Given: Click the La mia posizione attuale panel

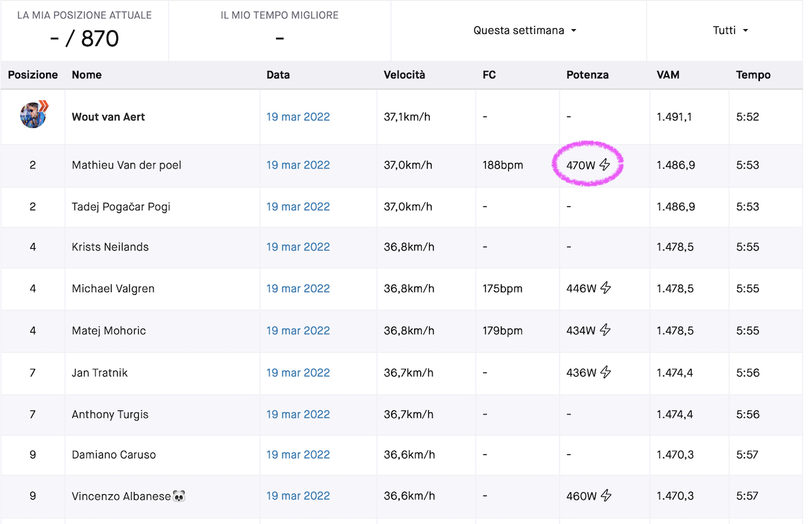Looking at the screenshot, I should (x=85, y=30).
